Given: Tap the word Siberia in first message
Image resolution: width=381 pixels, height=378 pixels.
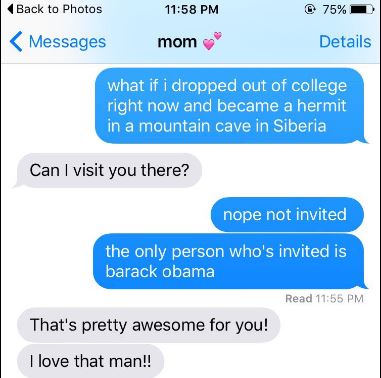Looking at the screenshot, I should point(299,126).
